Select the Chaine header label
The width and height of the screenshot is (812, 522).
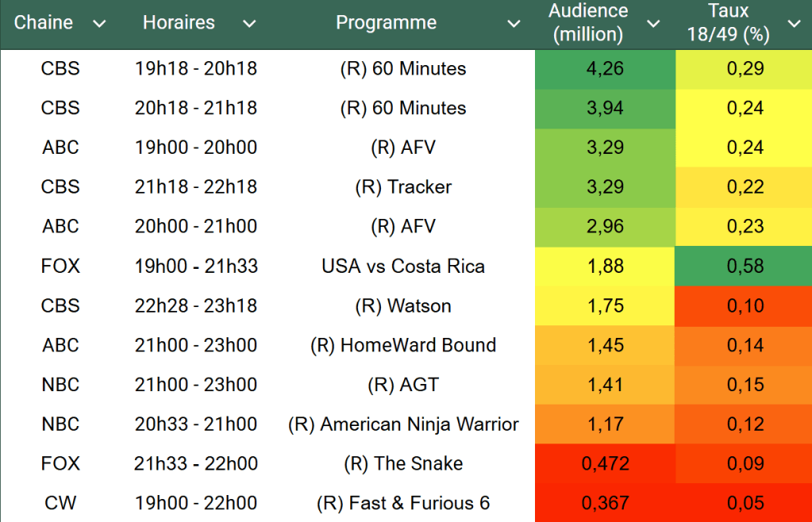pyautogui.click(x=44, y=23)
